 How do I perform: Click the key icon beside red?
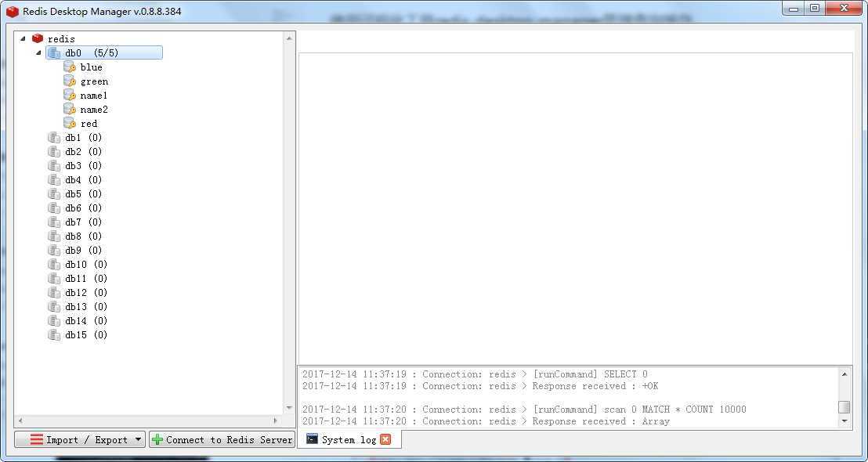[x=70, y=124]
